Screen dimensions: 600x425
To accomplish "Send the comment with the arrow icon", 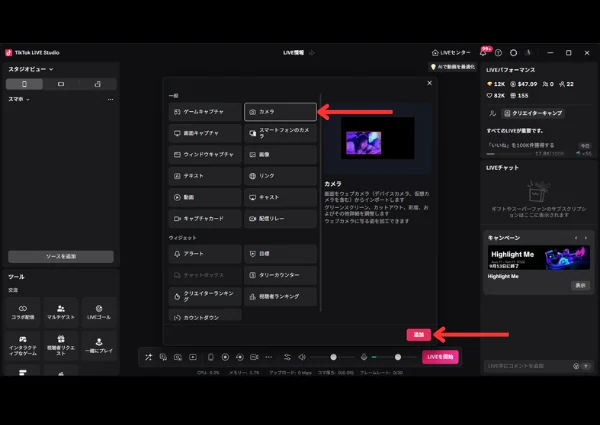I will point(586,366).
